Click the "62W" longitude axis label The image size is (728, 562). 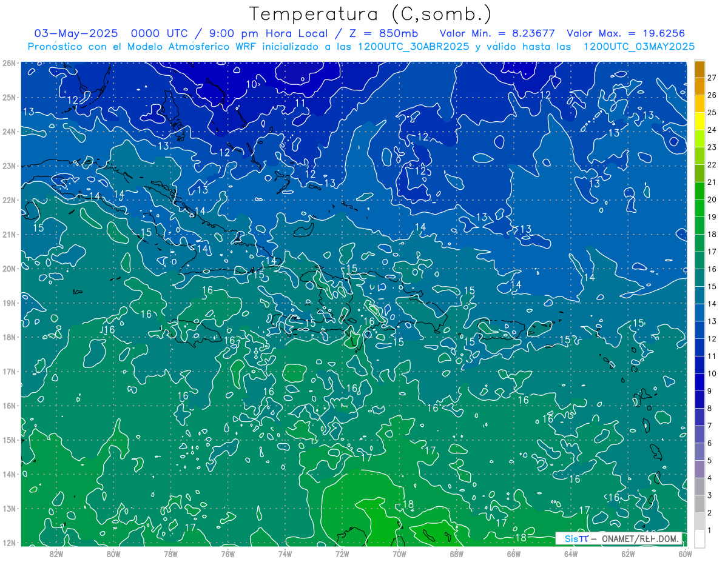pos(629,554)
